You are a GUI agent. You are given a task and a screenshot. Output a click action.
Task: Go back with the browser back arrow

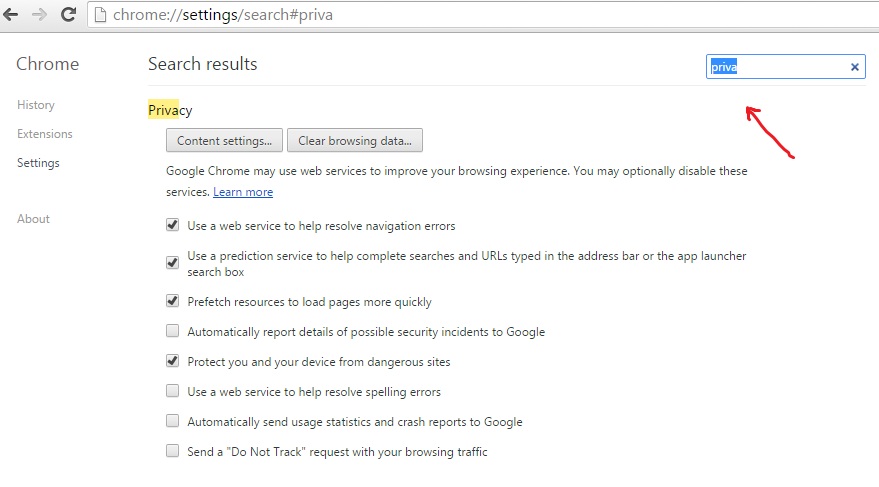(x=10, y=15)
